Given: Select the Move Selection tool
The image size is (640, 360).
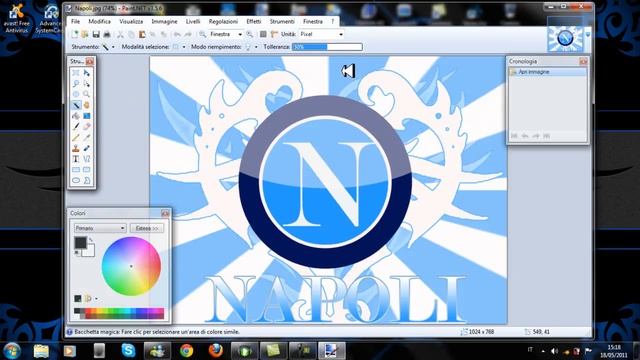Looking at the screenshot, I should point(87,83).
